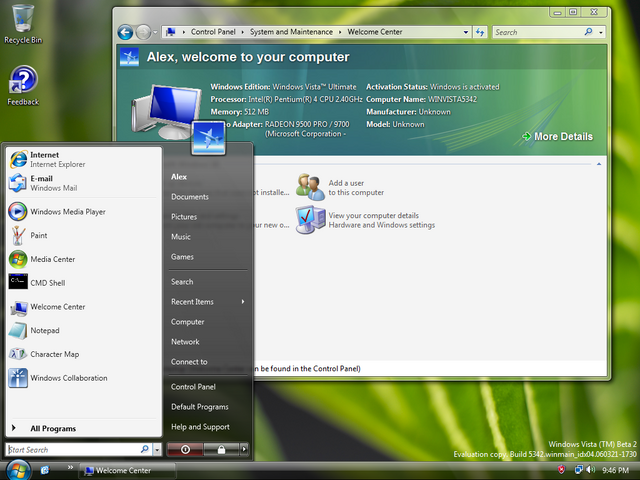Show hidden quick launch items chevron
640x480 pixels.
coord(70,467)
